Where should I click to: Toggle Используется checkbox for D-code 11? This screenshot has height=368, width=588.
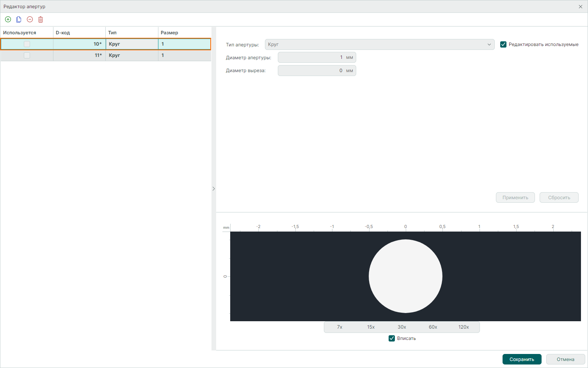click(27, 55)
